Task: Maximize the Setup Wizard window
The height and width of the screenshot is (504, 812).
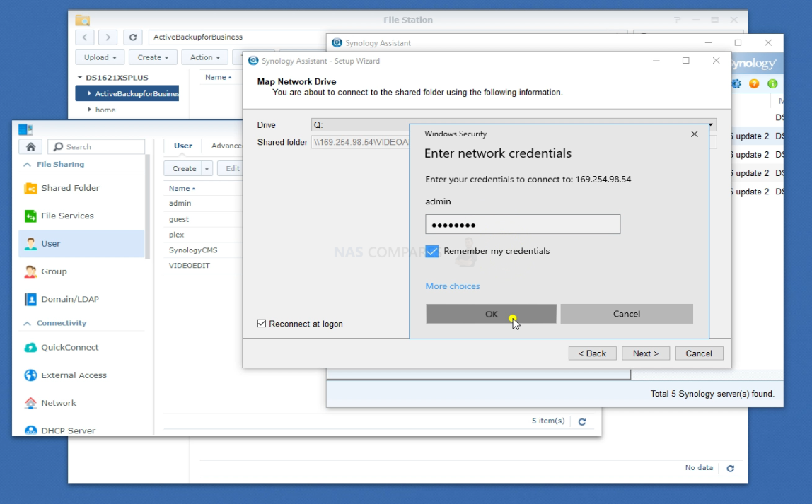Action: coord(686,61)
